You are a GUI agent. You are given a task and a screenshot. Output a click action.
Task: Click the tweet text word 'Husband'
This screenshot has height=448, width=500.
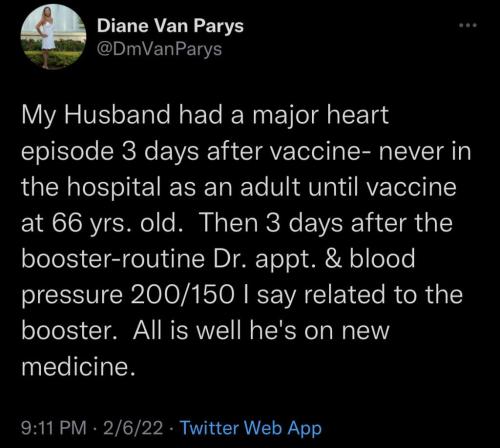tap(117, 115)
